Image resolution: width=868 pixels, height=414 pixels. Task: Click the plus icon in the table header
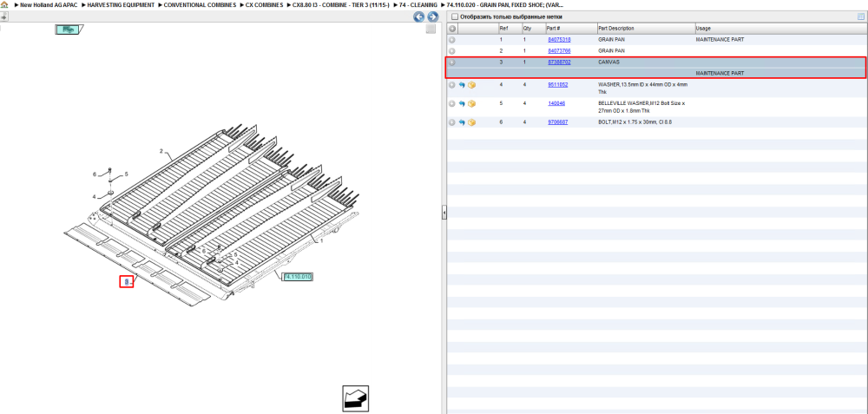[x=451, y=29]
